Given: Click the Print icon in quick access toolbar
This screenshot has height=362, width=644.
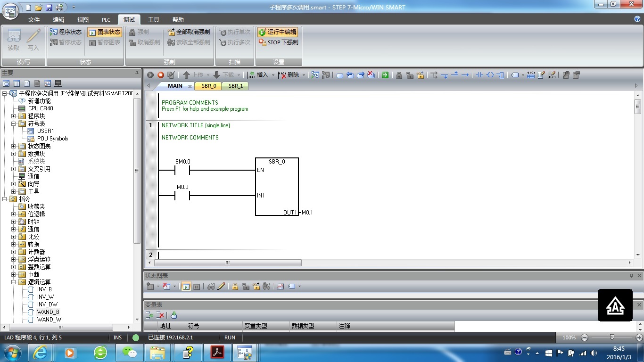Looking at the screenshot, I should point(59,7).
